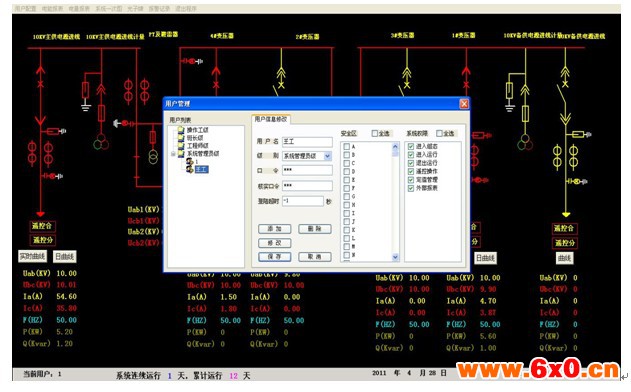This screenshot has width=631, height=392.
Task: Open the 日曲线 daily curve on the left
Action: coord(65,256)
